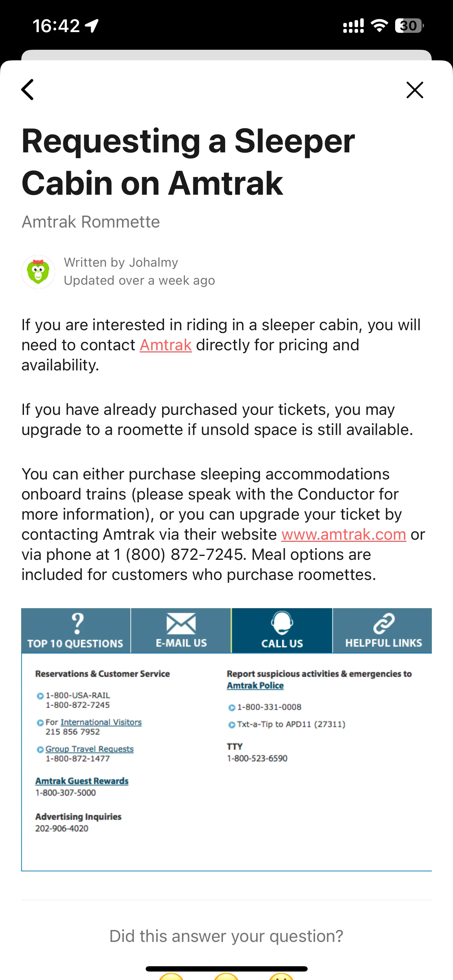This screenshot has width=453, height=980.
Task: Select the TOP 10 QUESTIONS tab label
Action: point(75,643)
